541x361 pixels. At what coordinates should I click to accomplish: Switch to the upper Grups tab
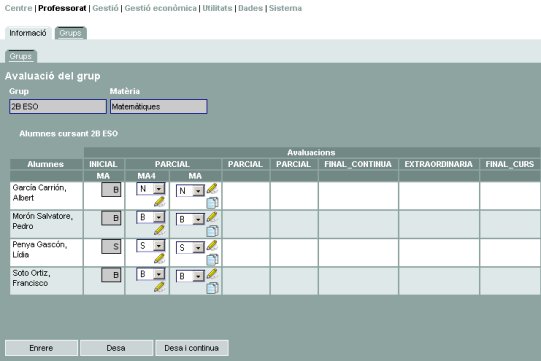coord(70,33)
